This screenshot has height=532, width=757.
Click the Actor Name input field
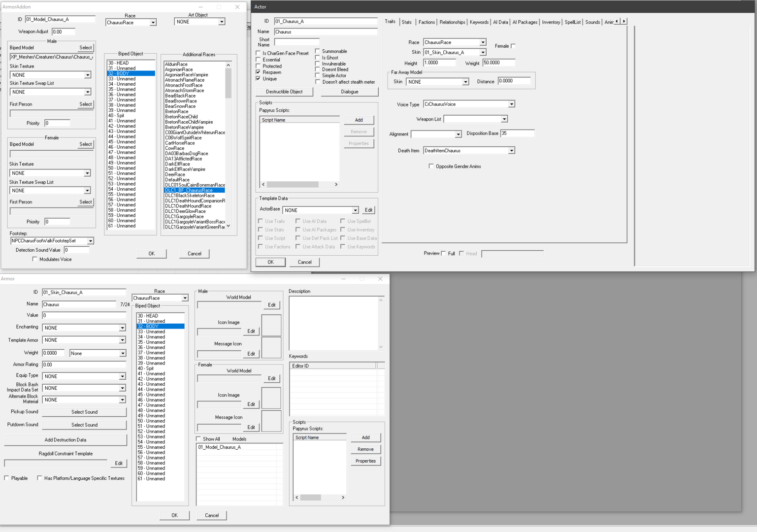(326, 32)
